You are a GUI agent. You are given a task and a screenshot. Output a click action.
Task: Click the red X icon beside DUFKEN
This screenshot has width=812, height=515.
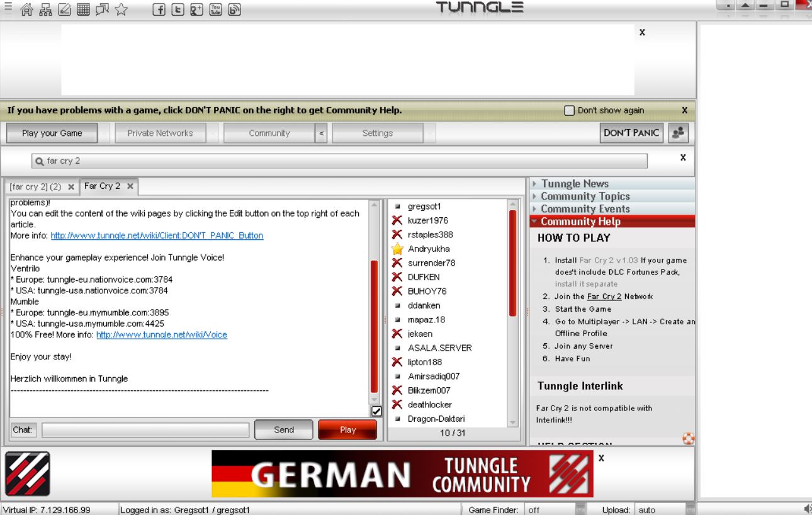coord(397,277)
